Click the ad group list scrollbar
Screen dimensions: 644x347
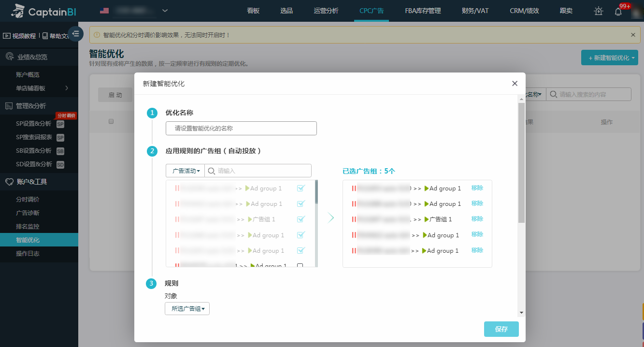[316, 192]
